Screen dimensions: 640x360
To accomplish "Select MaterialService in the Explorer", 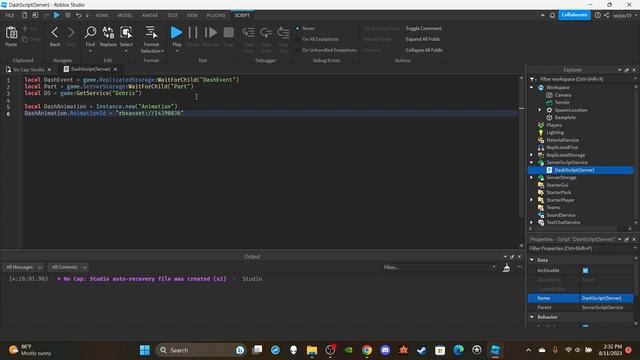I will pyautogui.click(x=562, y=140).
